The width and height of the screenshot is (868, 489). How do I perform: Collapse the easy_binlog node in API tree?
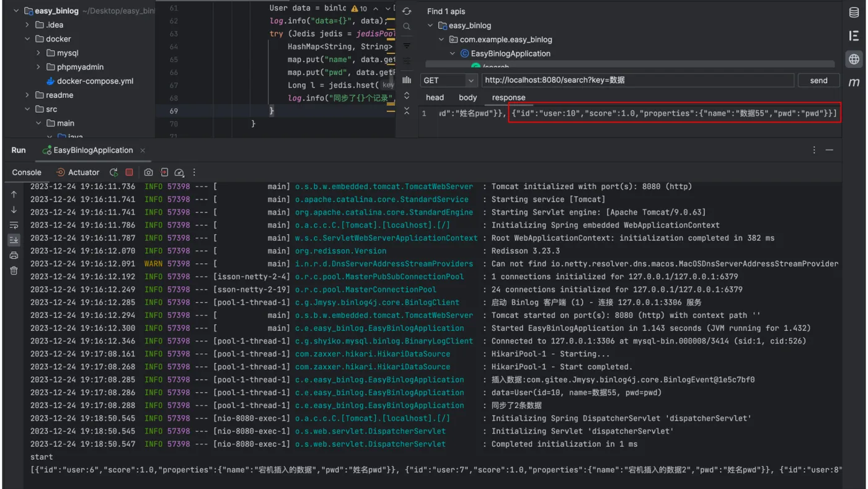430,25
